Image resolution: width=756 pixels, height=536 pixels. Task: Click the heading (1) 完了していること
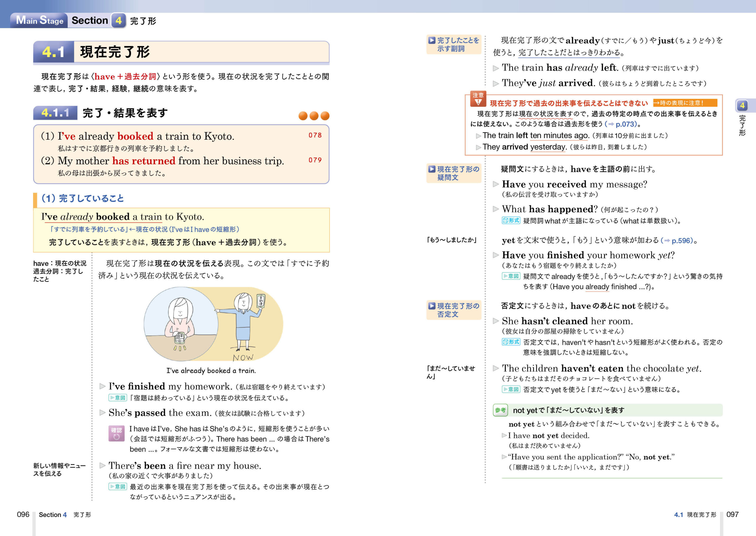point(82,198)
